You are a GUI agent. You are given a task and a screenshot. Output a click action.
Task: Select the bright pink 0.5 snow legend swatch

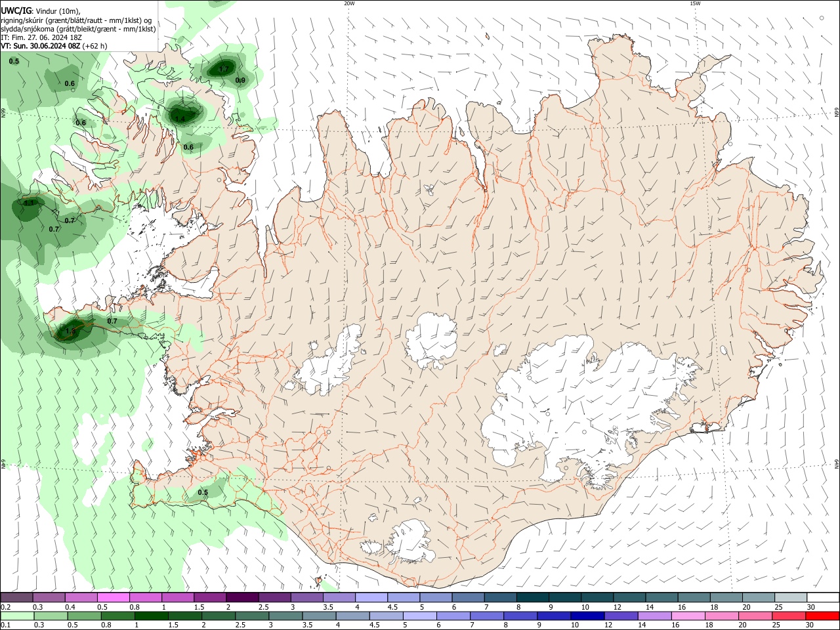coord(114,598)
